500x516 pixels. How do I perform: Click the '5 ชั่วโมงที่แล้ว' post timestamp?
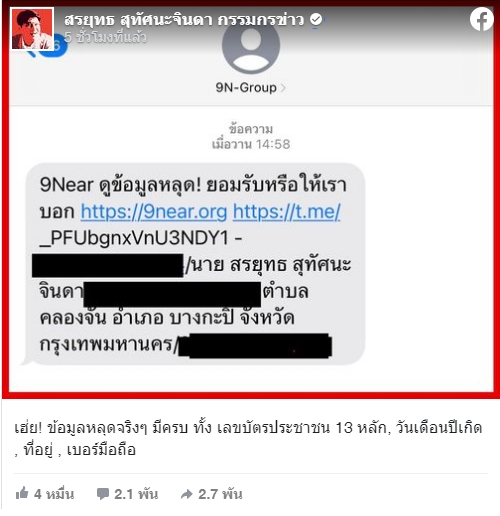pos(105,37)
